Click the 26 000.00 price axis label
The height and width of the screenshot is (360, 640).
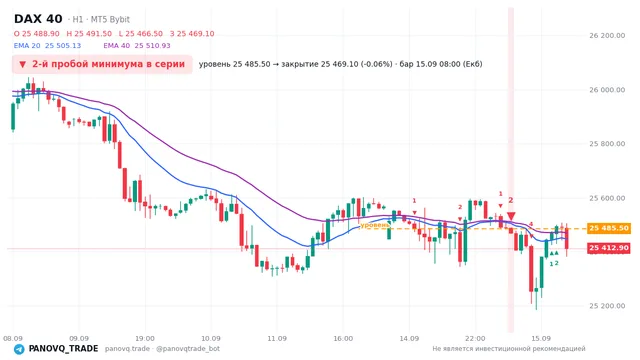(x=607, y=90)
